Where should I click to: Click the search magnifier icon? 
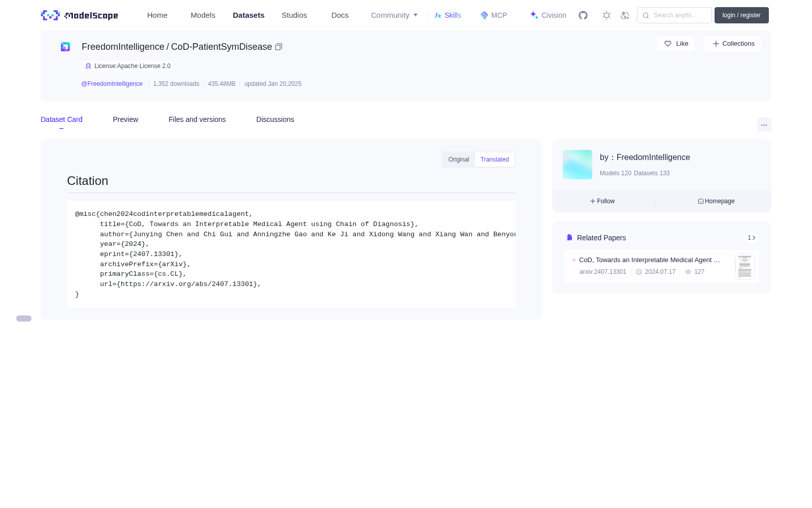(646, 15)
